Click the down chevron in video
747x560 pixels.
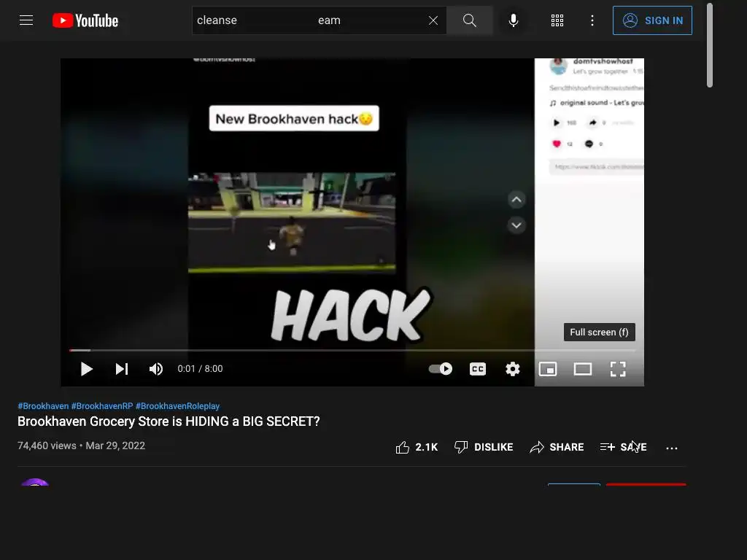pos(516,225)
